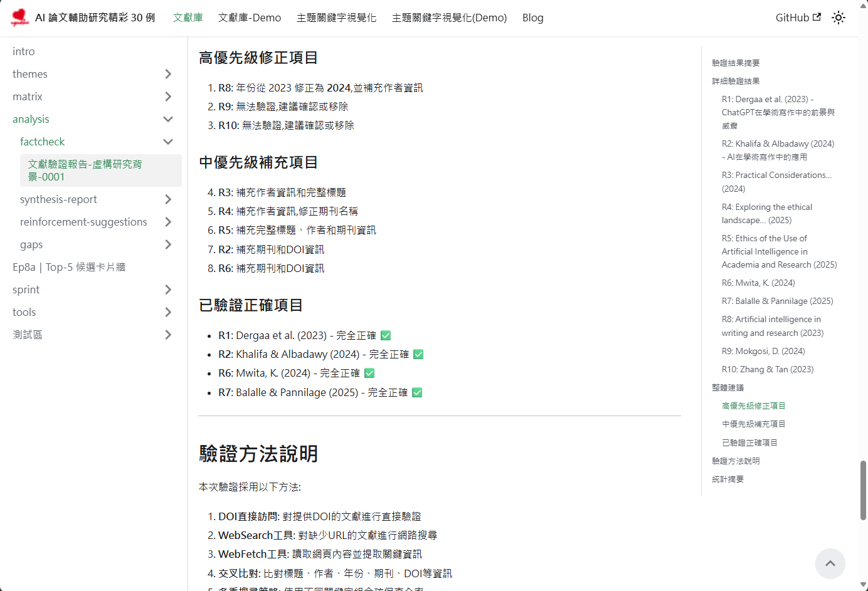Open the GitHub external link

click(798, 18)
